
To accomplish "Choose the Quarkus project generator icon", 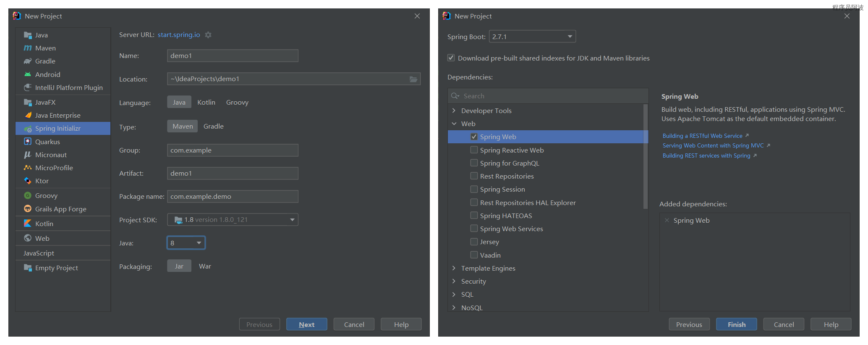I will [28, 142].
